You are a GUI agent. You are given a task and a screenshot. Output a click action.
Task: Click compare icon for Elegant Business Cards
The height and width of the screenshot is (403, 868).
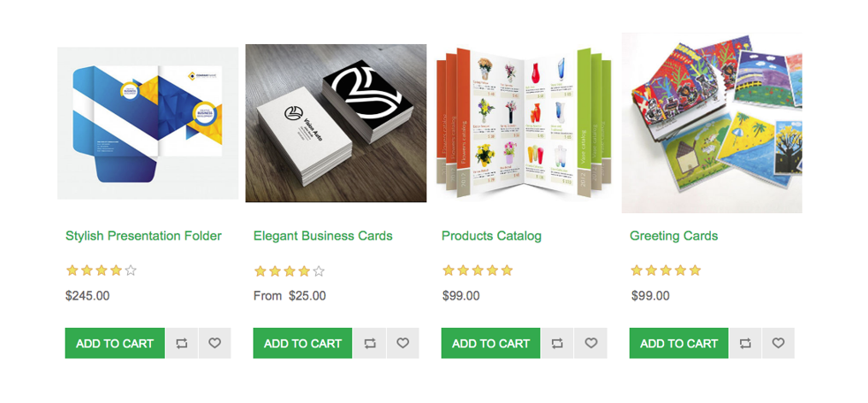click(x=370, y=343)
